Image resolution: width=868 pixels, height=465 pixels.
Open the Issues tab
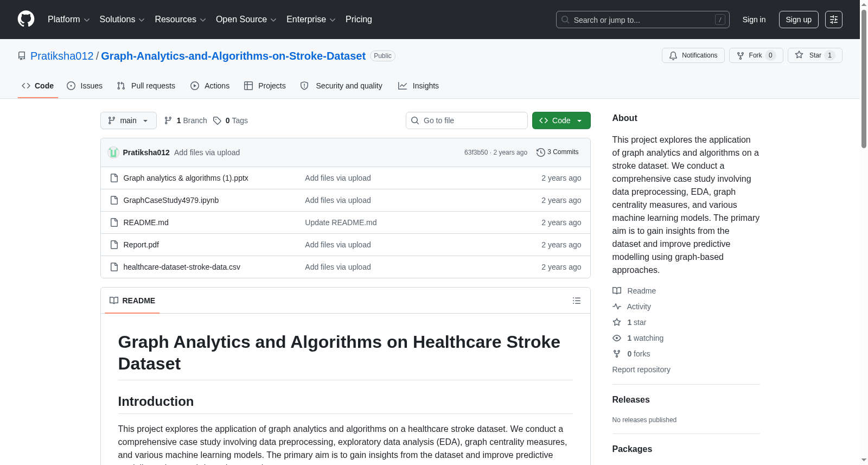coord(85,86)
